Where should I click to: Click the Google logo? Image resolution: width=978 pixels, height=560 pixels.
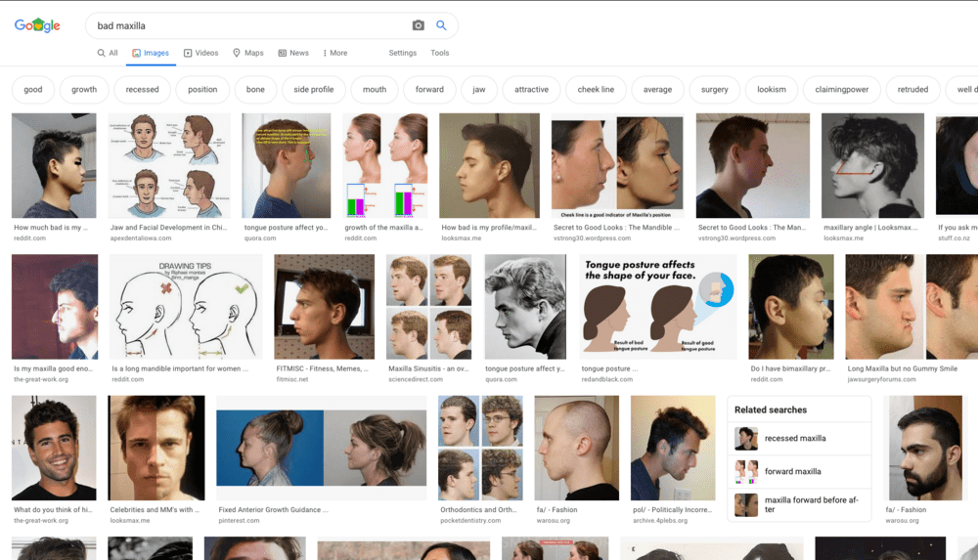[37, 25]
